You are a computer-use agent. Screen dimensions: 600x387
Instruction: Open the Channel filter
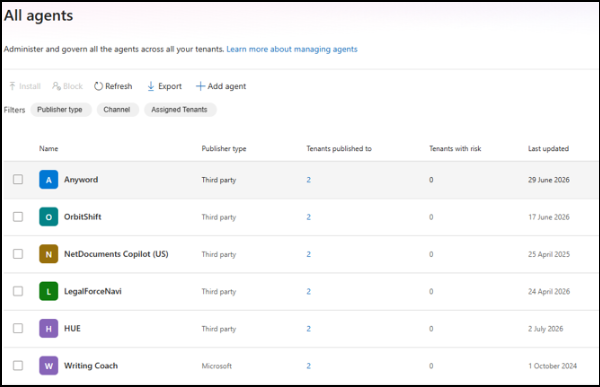click(117, 109)
